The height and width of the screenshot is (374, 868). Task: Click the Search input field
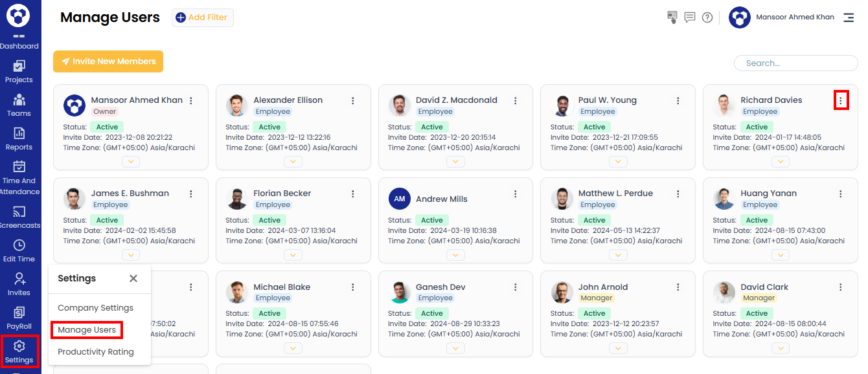(x=795, y=63)
